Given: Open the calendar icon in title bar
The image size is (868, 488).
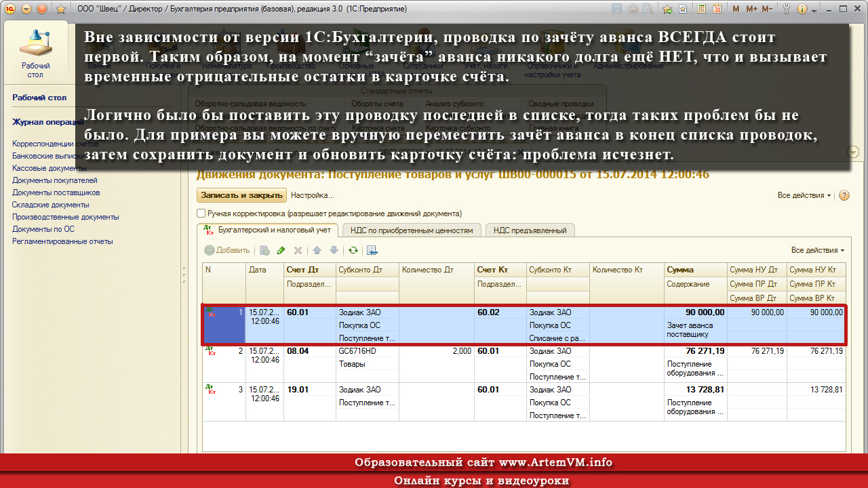Looking at the screenshot, I should pyautogui.click(x=717, y=9).
